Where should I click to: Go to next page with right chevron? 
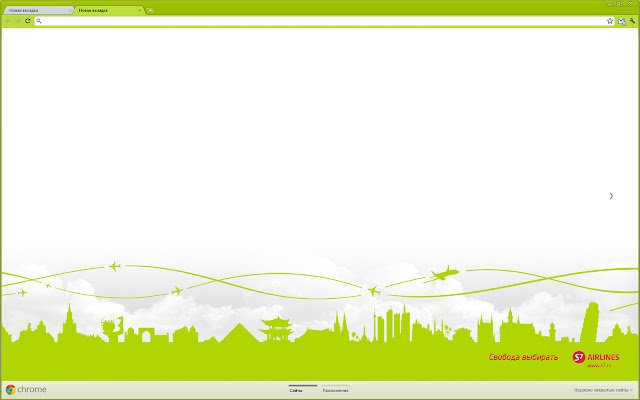[611, 196]
